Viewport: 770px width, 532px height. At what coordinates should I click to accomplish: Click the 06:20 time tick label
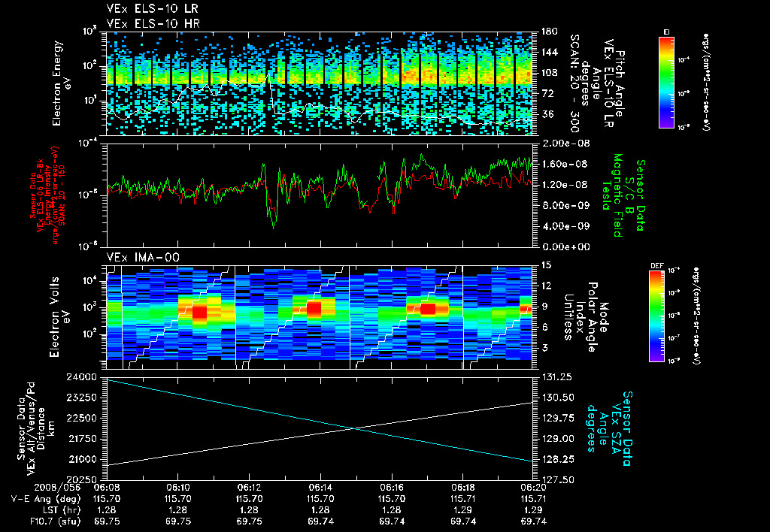pos(534,488)
